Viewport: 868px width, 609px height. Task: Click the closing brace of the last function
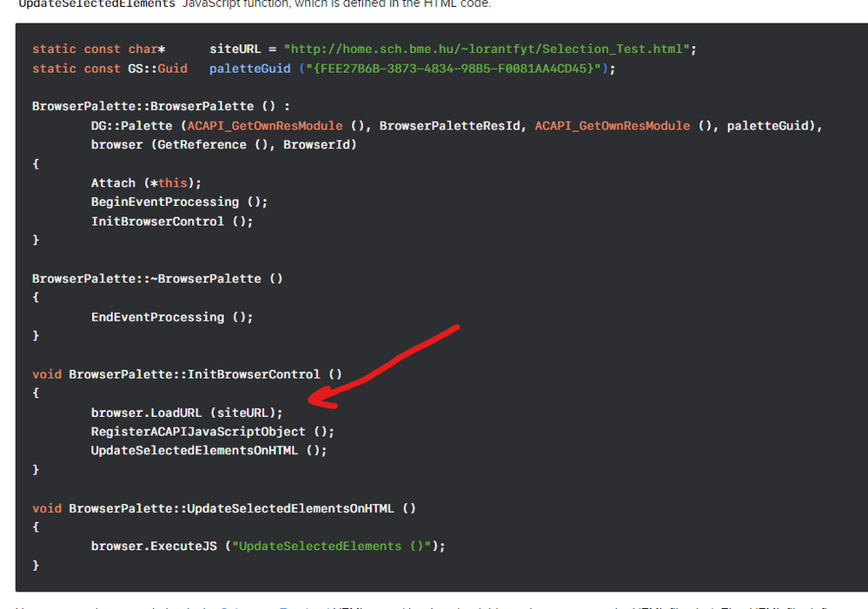36,565
